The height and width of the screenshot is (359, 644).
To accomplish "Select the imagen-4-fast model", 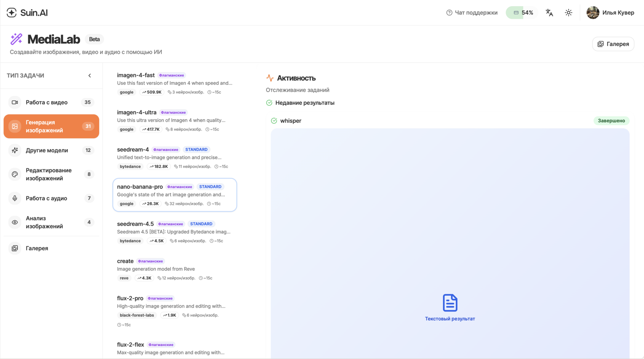I will click(x=175, y=84).
